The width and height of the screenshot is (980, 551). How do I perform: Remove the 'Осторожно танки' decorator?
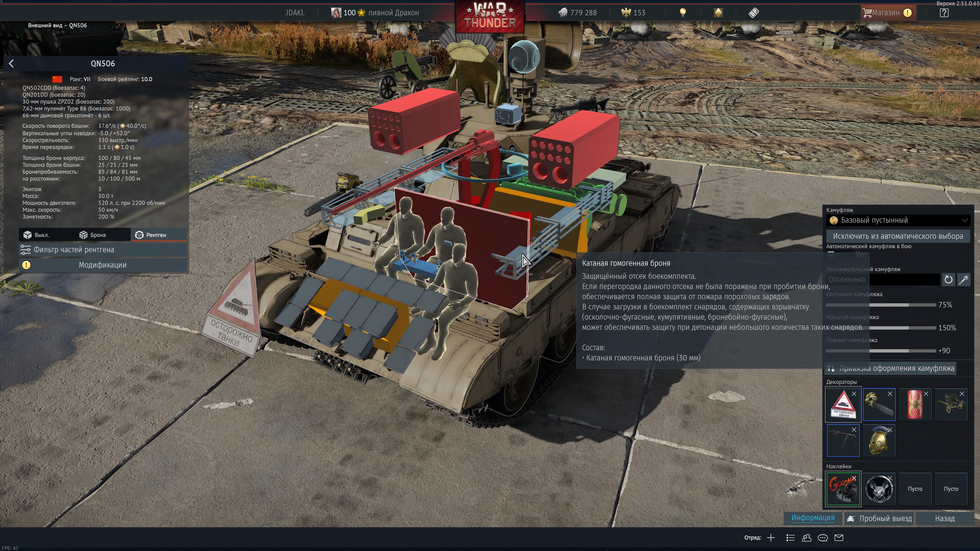(x=854, y=394)
